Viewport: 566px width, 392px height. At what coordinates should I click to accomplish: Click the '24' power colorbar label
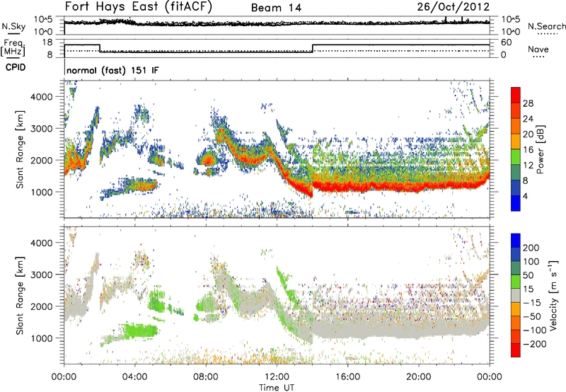[528, 119]
